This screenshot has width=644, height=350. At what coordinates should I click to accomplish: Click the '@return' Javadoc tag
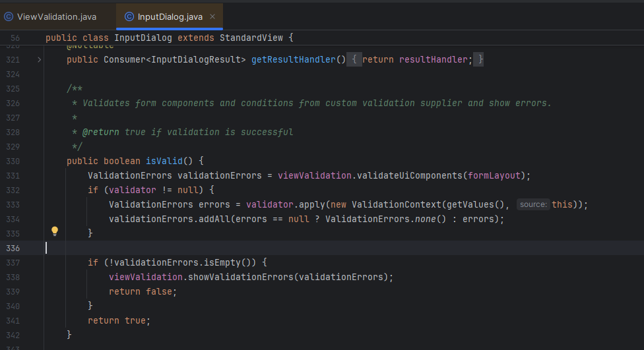pos(100,132)
